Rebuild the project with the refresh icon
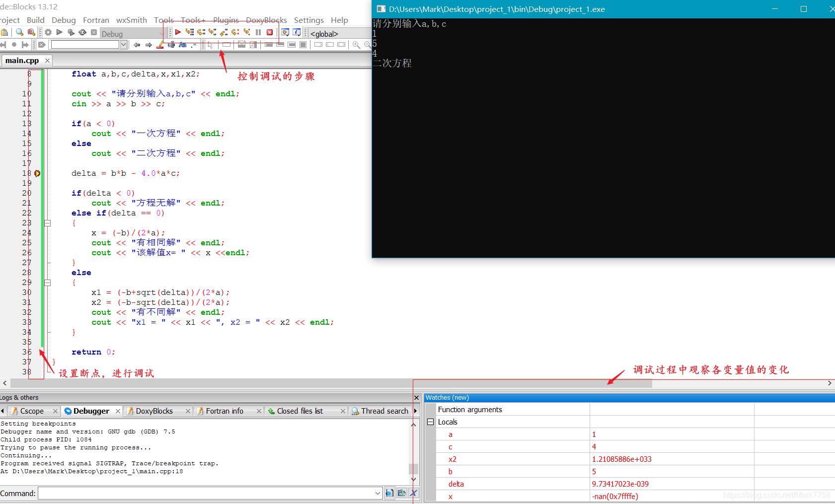This screenshot has height=504, width=835. [x=82, y=32]
